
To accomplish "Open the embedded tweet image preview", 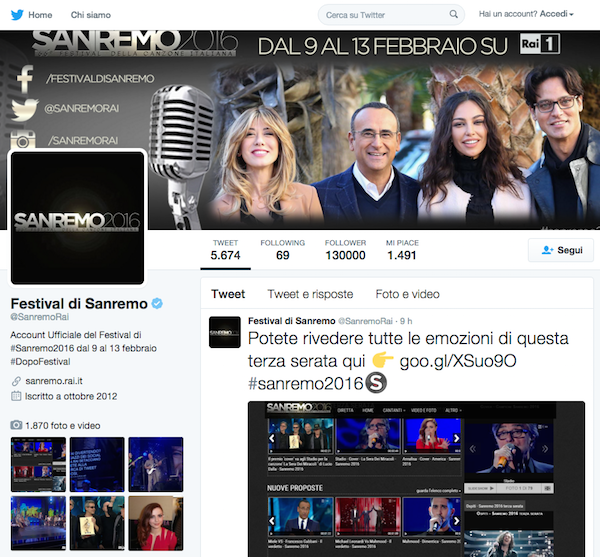I will click(416, 479).
